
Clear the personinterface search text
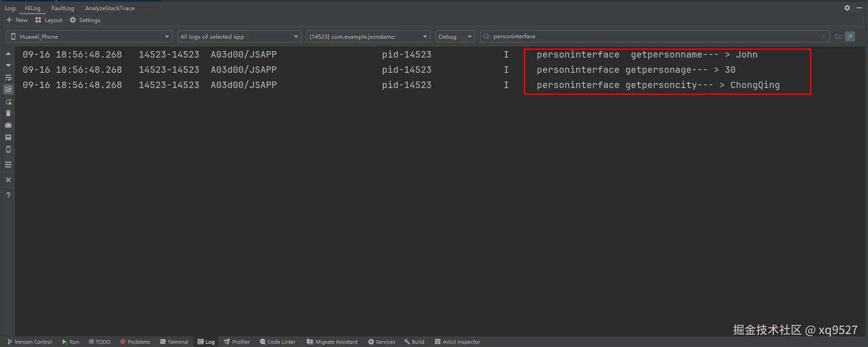tap(823, 36)
